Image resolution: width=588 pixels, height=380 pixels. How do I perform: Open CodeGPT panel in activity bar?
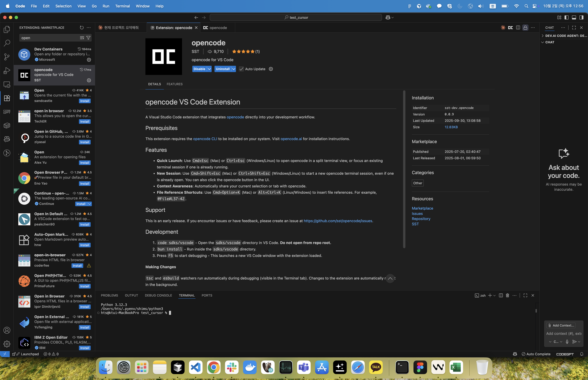[x=7, y=112]
